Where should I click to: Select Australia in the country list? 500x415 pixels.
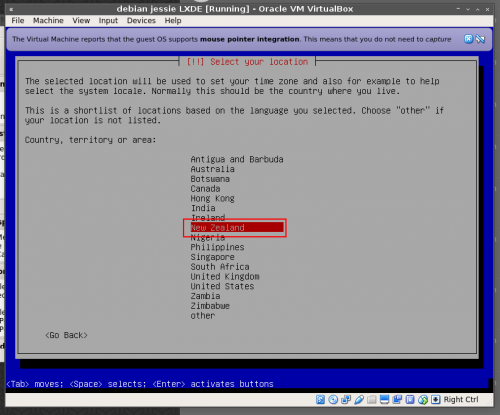[213, 169]
